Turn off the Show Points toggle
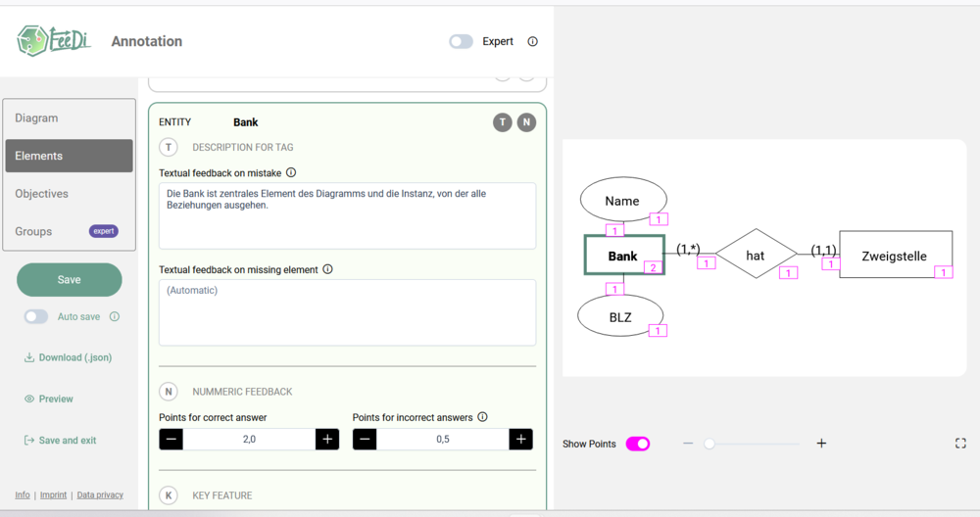980x517 pixels. pos(637,444)
